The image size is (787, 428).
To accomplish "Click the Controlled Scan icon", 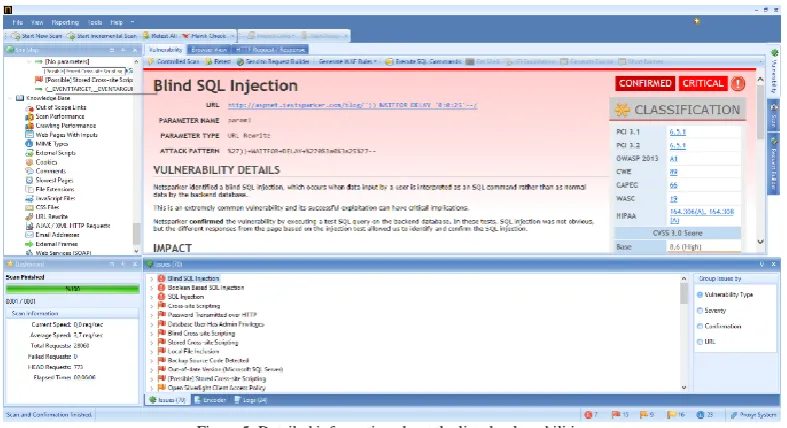I will pos(151,62).
